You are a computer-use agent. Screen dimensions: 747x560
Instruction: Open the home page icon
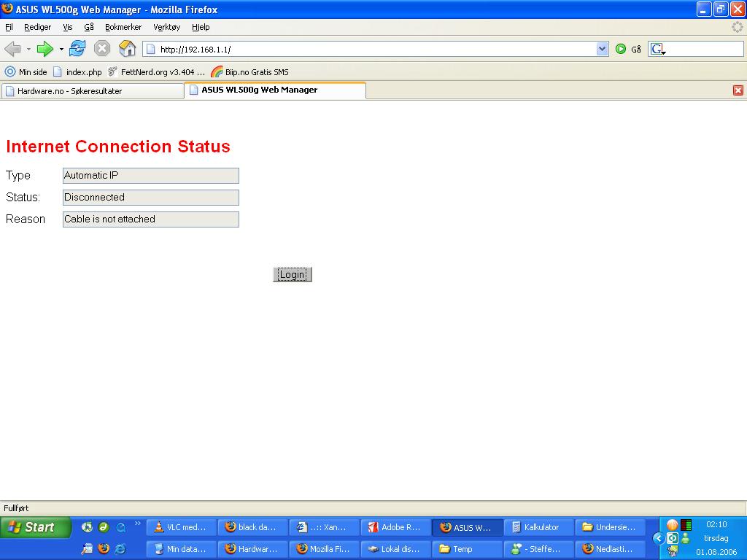coord(127,49)
